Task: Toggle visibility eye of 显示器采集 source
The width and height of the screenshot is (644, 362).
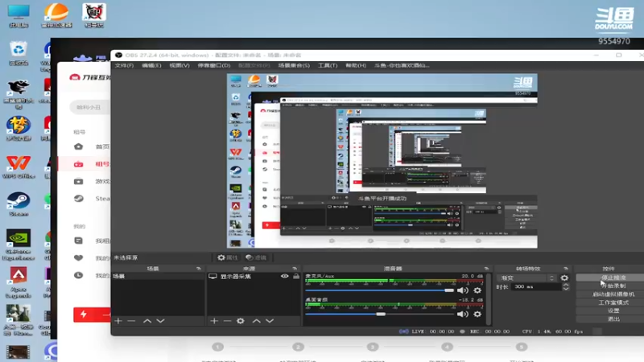Action: [285, 276]
